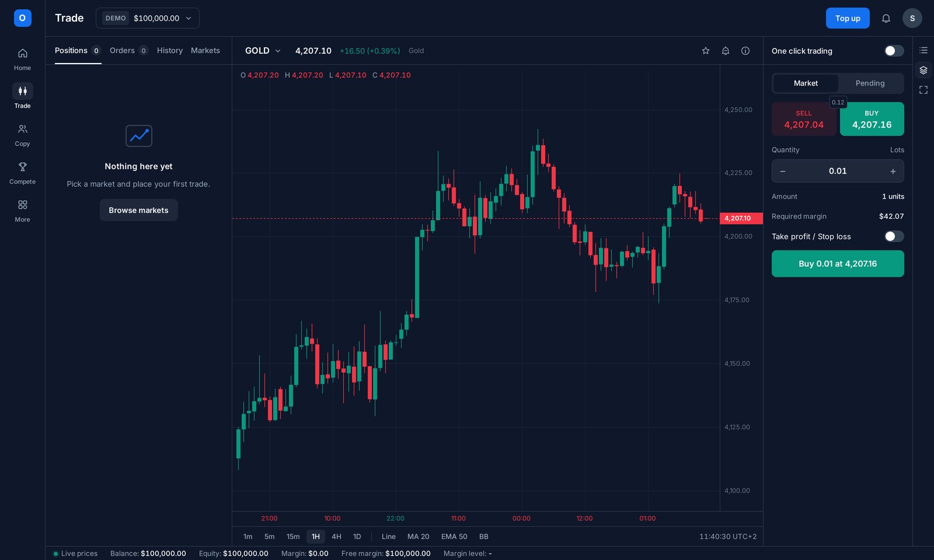934x560 pixels.
Task: Click the red 4,207.10 price axis marker
Action: pos(741,218)
